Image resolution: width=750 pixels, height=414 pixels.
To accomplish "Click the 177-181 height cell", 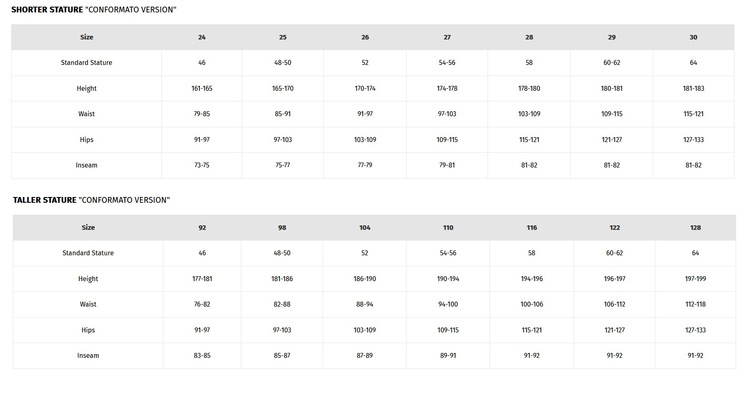I will tap(202, 279).
